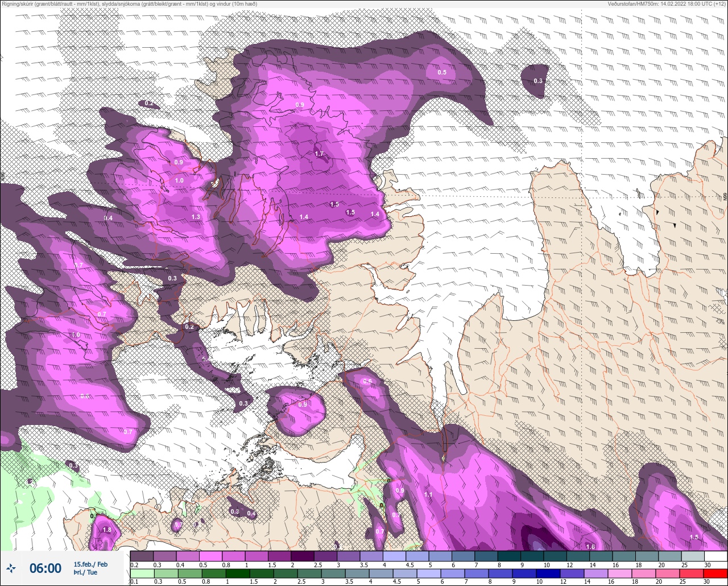This screenshot has width=728, height=586.
Task: Click the 1.8 precipitation value on map
Action: 107,530
